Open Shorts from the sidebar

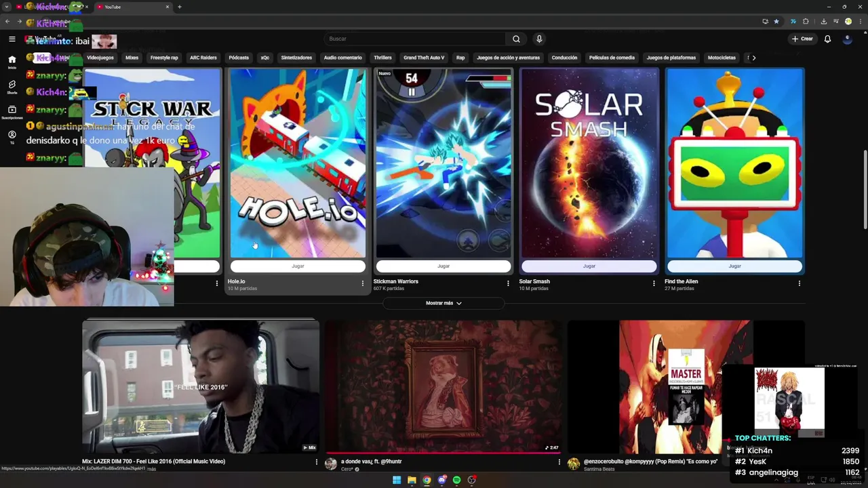[12, 87]
